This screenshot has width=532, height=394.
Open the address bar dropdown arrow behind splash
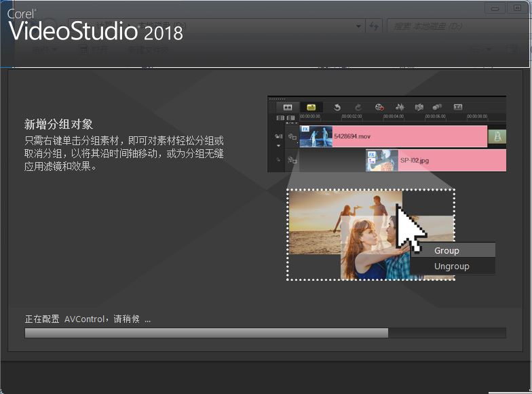(358, 26)
